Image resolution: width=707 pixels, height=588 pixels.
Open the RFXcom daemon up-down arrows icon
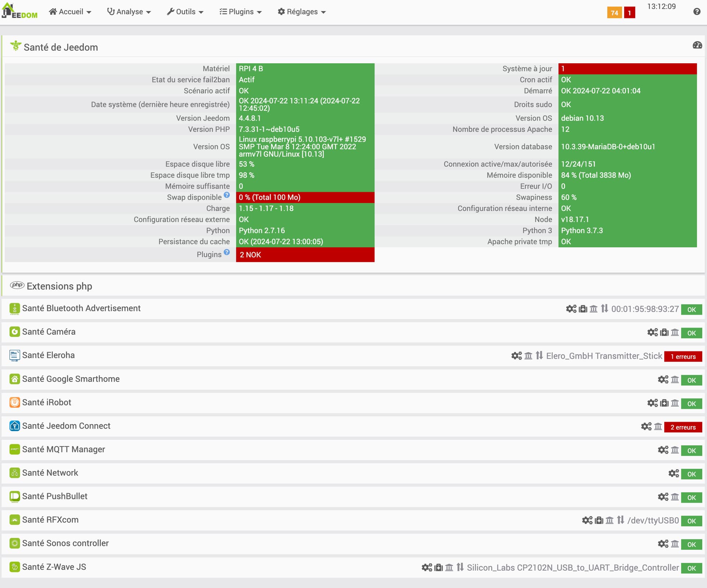(620, 520)
